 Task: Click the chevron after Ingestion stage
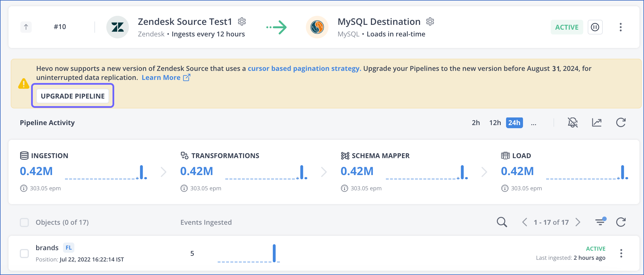tap(164, 172)
